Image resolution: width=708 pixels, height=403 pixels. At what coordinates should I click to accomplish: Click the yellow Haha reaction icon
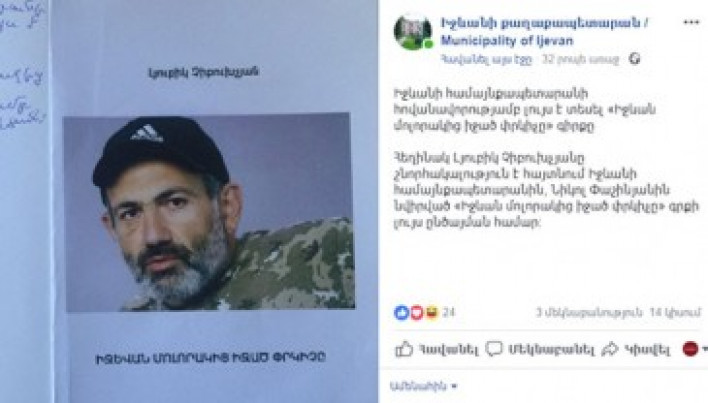click(431, 312)
